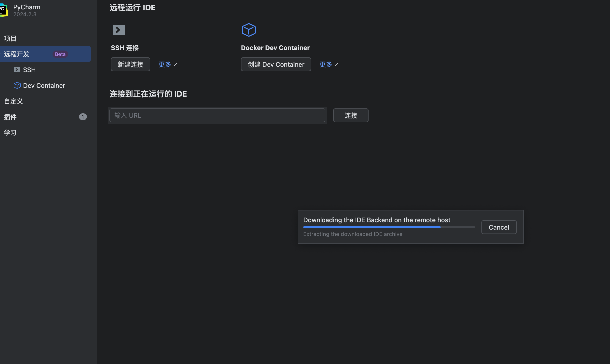610x364 pixels.
Task: Select the 远程开发 sidebar item
Action: (x=17, y=54)
